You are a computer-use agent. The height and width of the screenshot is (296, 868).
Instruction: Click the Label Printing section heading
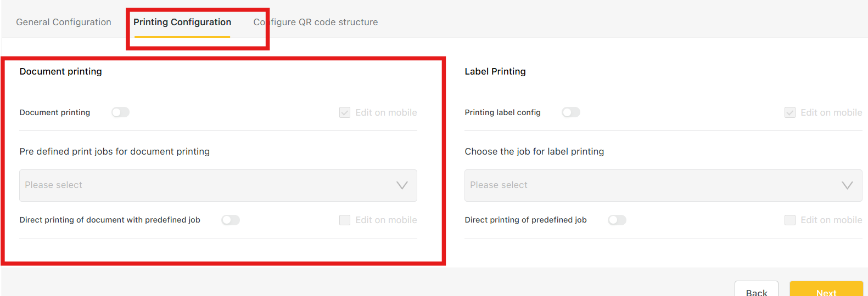click(x=495, y=72)
